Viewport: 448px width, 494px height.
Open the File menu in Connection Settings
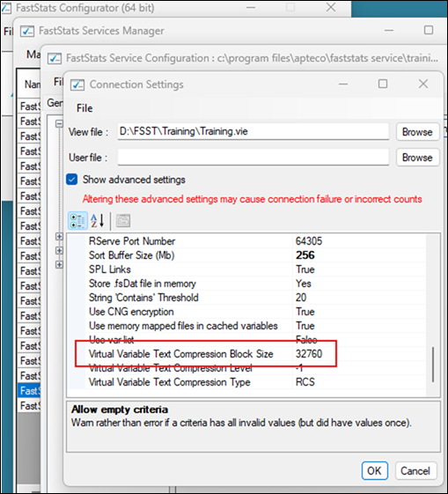pos(84,108)
